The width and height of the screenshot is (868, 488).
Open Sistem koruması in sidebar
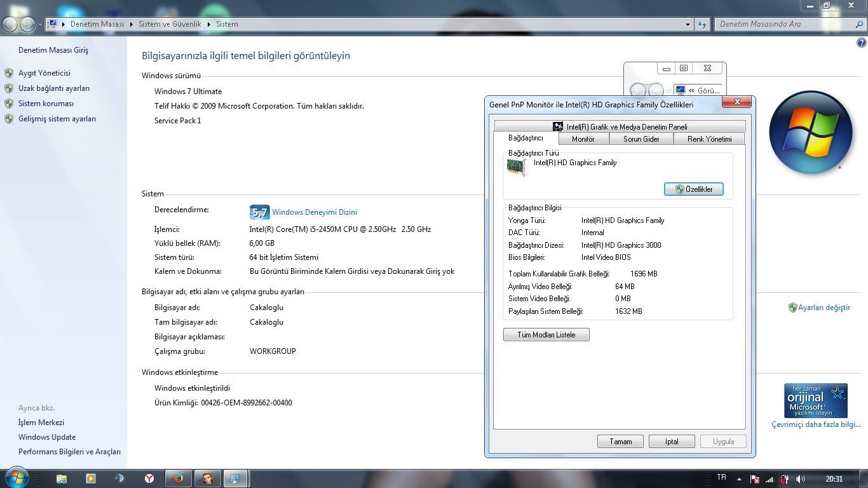(x=46, y=104)
